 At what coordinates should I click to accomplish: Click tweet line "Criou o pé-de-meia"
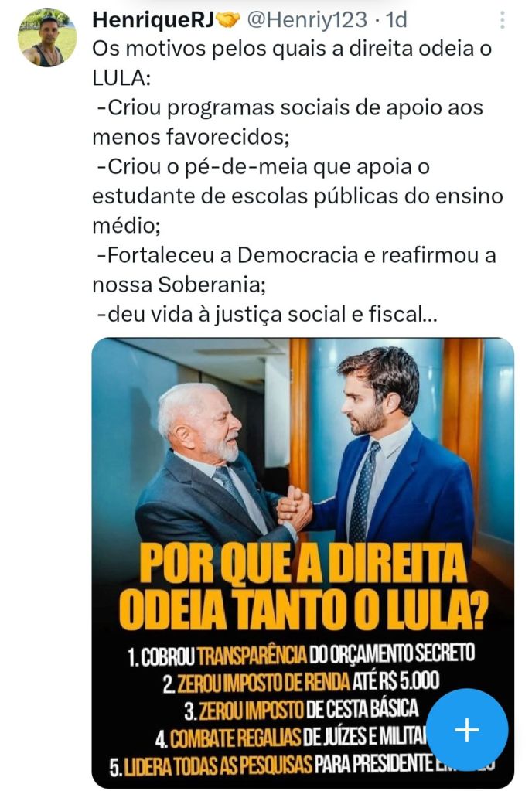[262, 166]
